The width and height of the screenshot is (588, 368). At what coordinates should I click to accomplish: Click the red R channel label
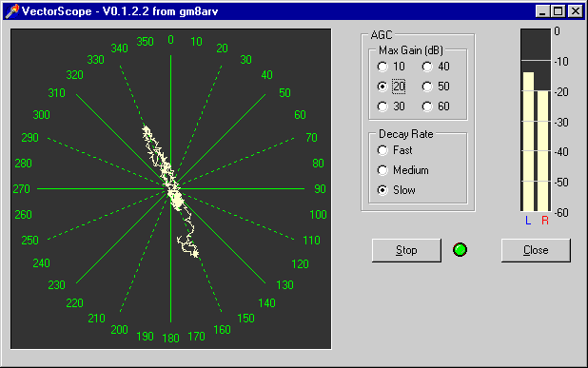click(x=545, y=221)
